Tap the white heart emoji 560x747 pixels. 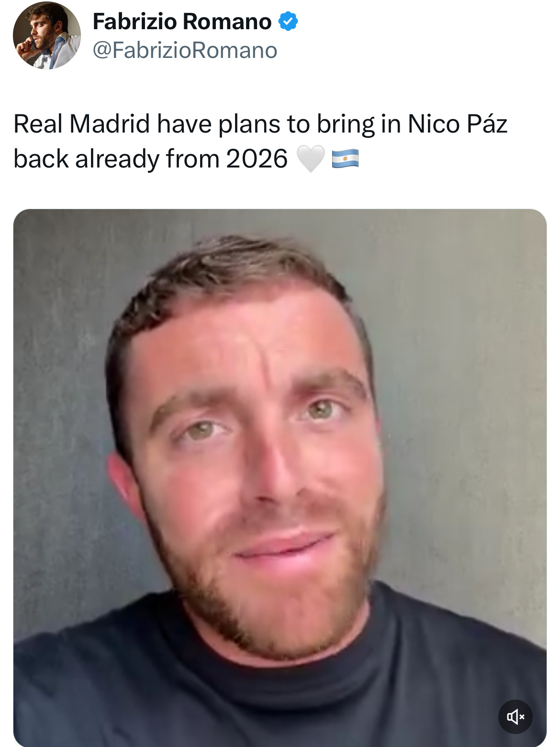311,158
